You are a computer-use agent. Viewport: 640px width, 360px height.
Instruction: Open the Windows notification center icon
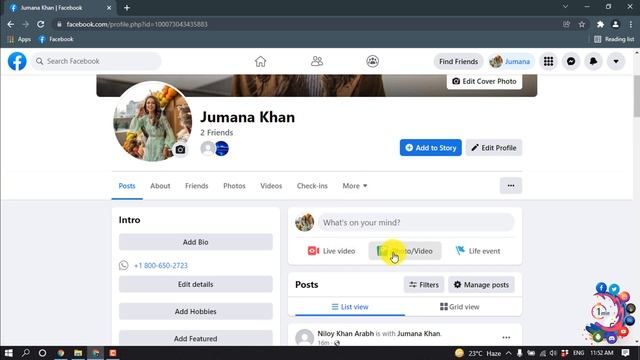pyautogui.click(x=625, y=353)
